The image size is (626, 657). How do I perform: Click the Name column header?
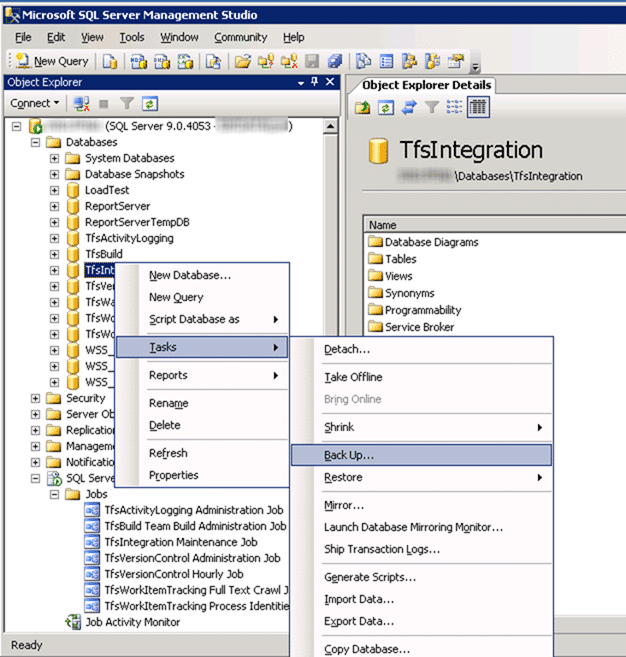coord(494,225)
